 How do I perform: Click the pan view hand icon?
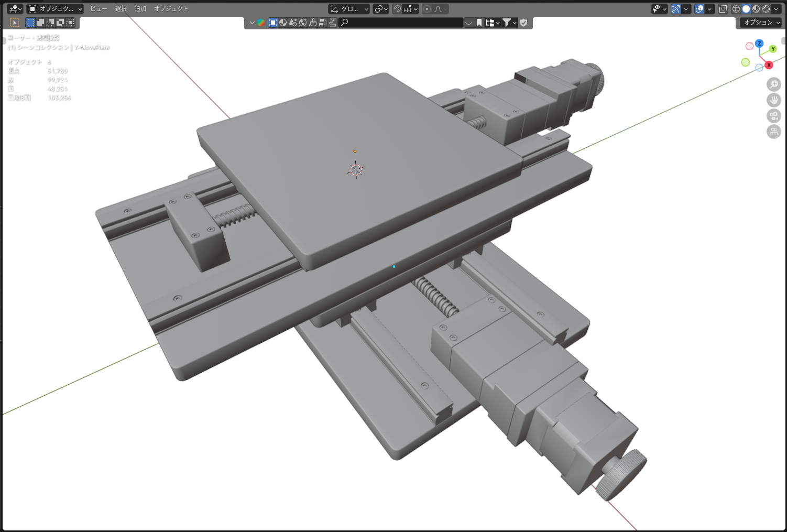pos(773,100)
